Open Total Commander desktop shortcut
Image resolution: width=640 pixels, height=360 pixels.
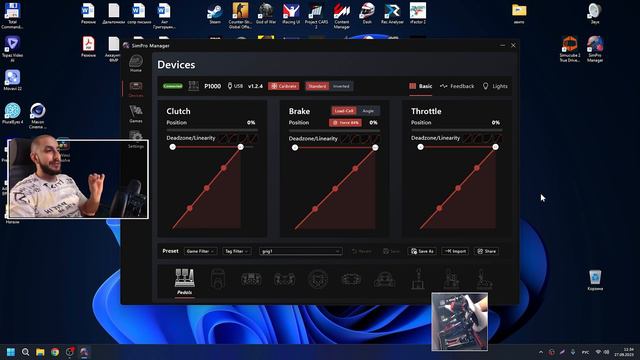click(12, 16)
